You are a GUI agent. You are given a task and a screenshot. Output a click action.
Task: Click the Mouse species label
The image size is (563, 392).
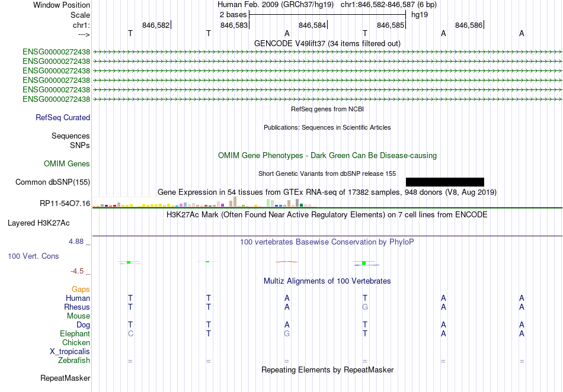(x=78, y=316)
